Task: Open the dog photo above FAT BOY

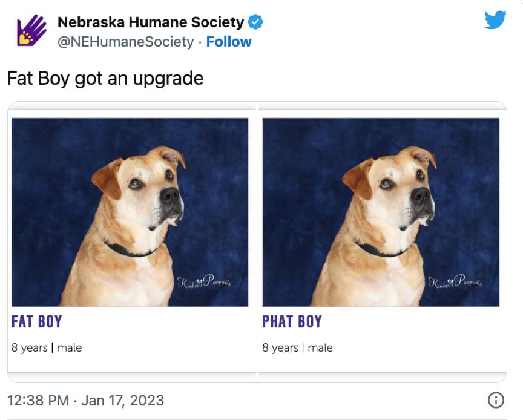Action: (x=130, y=212)
